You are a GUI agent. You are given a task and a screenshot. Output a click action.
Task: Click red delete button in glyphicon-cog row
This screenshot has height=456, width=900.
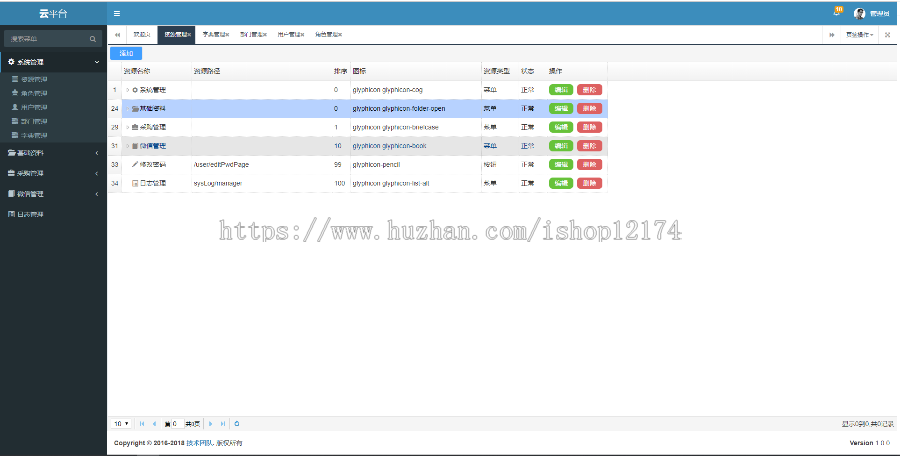pyautogui.click(x=589, y=90)
